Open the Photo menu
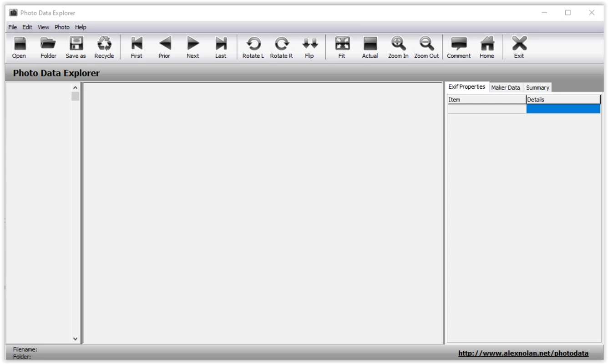This screenshot has height=364, width=608. pyautogui.click(x=62, y=27)
